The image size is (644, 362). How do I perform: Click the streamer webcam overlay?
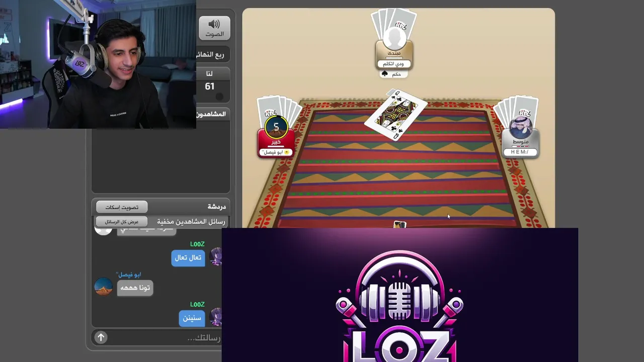pyautogui.click(x=98, y=64)
